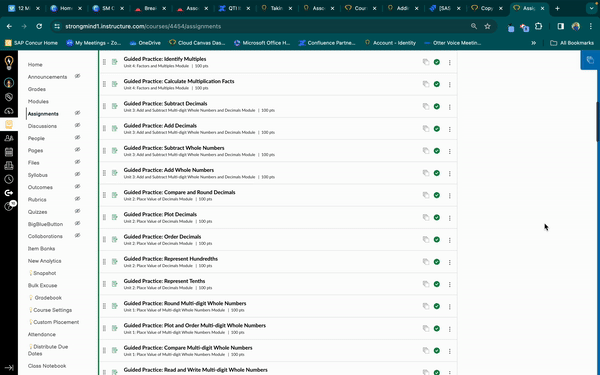Viewport: 600px width, 375px height.
Task: Click copy icon for Subtract Whole Numbers
Action: coord(426,151)
